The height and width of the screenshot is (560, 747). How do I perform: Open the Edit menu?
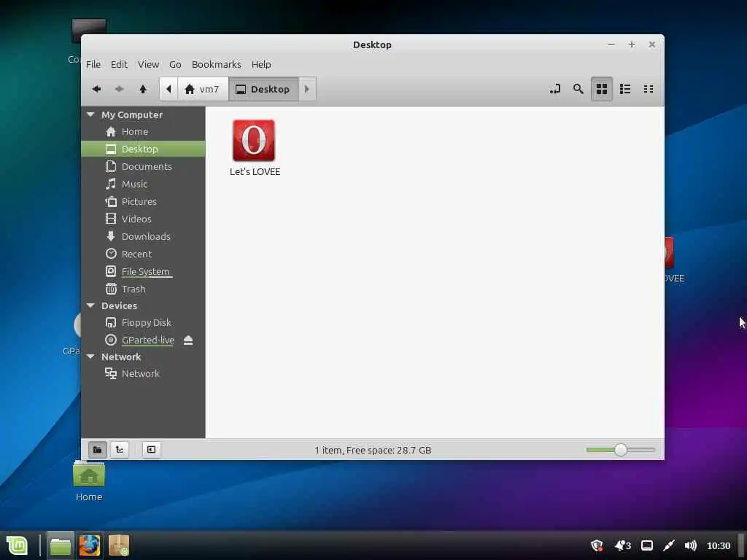pos(119,64)
